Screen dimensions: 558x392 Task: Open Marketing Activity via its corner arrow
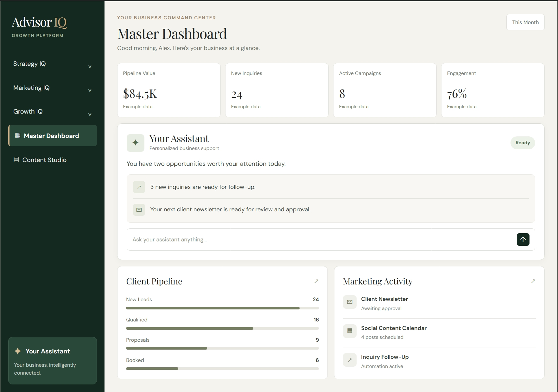[x=533, y=281]
